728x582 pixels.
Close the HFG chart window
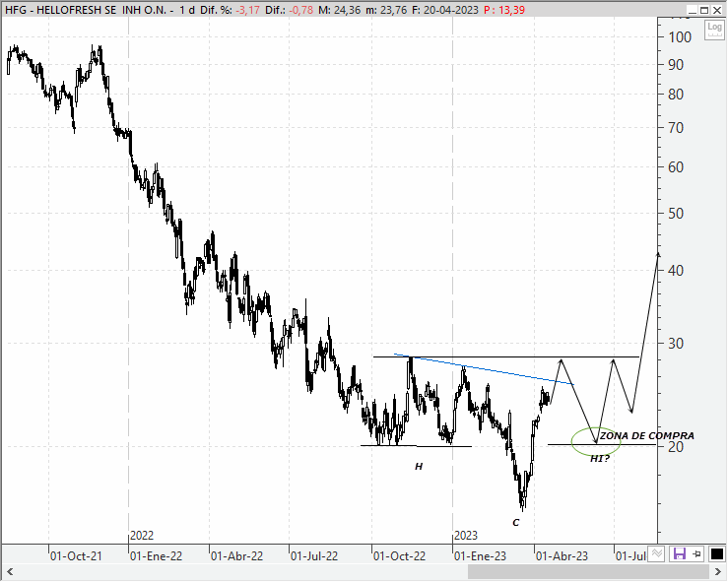pyautogui.click(x=718, y=10)
